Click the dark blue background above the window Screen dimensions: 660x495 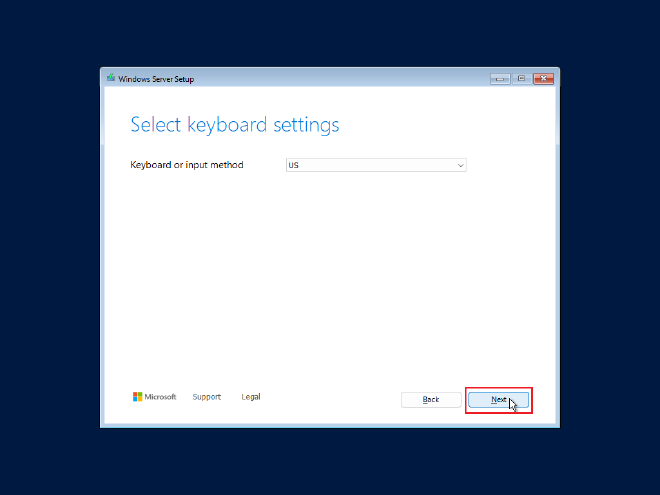pyautogui.click(x=330, y=32)
